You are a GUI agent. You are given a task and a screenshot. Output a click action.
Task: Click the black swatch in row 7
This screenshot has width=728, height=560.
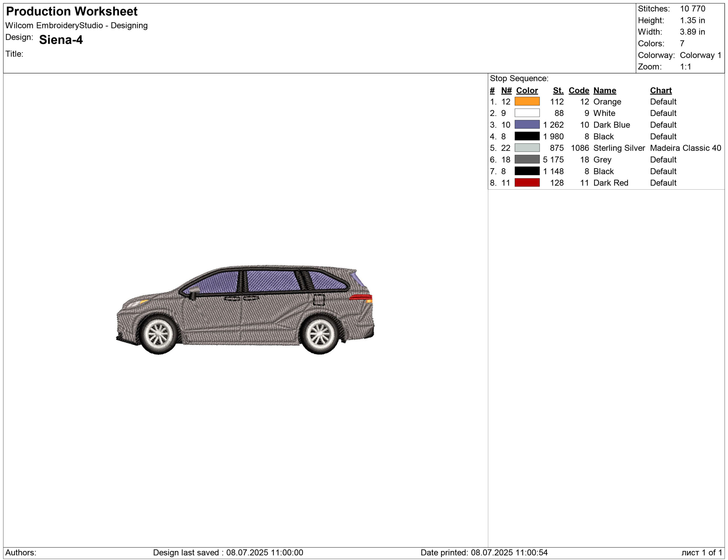527,171
